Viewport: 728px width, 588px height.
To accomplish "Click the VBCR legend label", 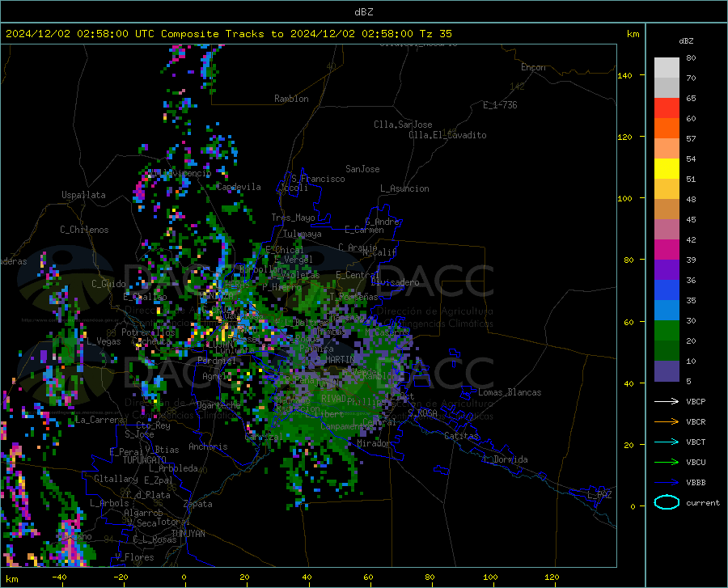I will click(x=696, y=422).
